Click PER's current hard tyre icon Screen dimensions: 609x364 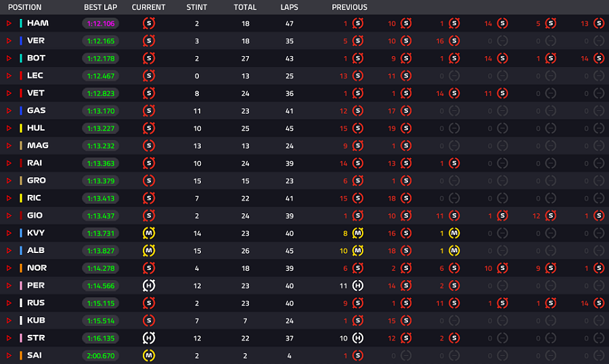pos(149,286)
